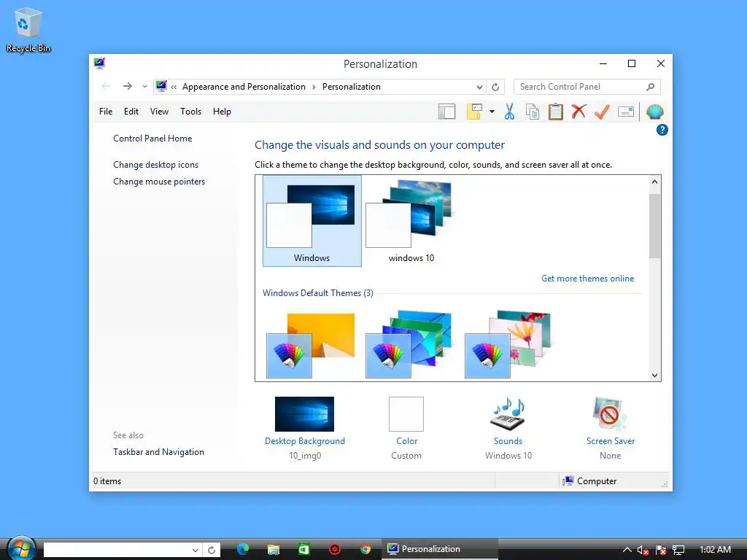The height and width of the screenshot is (560, 747).
Task: Open Taskbar and Navigation link
Action: (158, 452)
